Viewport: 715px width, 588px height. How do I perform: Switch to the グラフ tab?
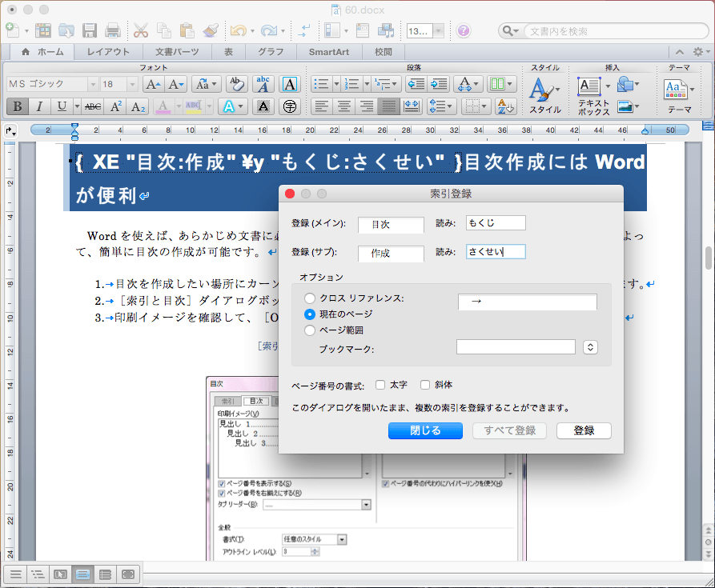tap(271, 52)
